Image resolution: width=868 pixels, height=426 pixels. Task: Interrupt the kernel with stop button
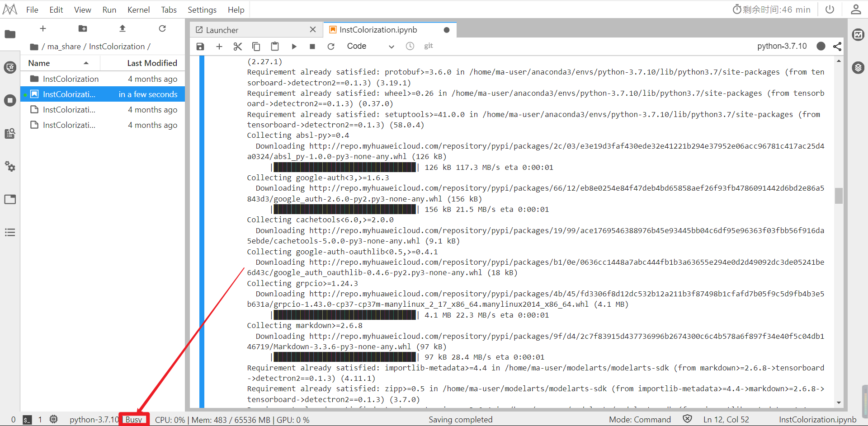[312, 46]
